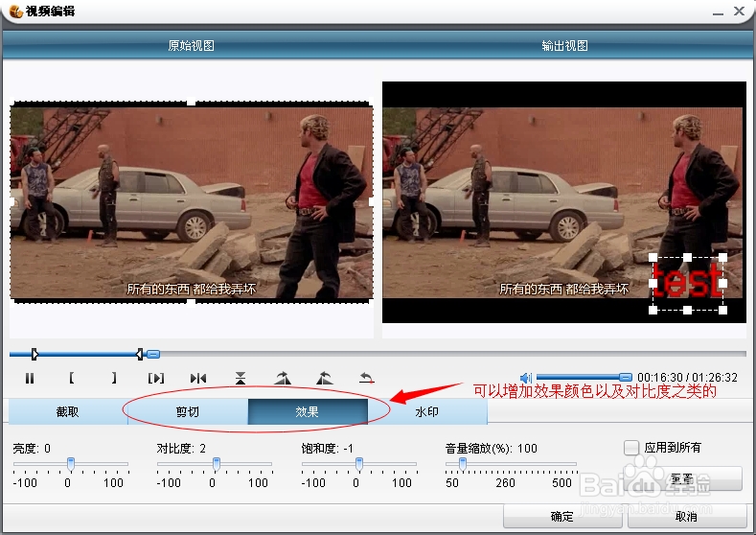The height and width of the screenshot is (535, 756).
Task: Click the trim end marker on the timeline
Action: 139,355
